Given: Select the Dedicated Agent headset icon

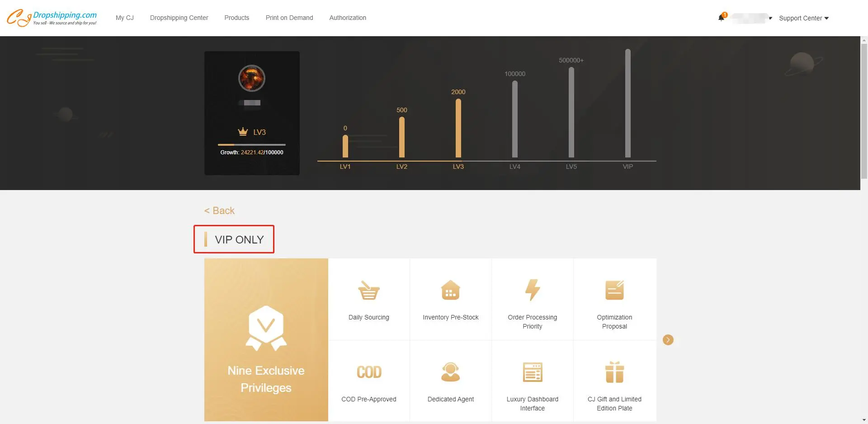Looking at the screenshot, I should point(450,372).
